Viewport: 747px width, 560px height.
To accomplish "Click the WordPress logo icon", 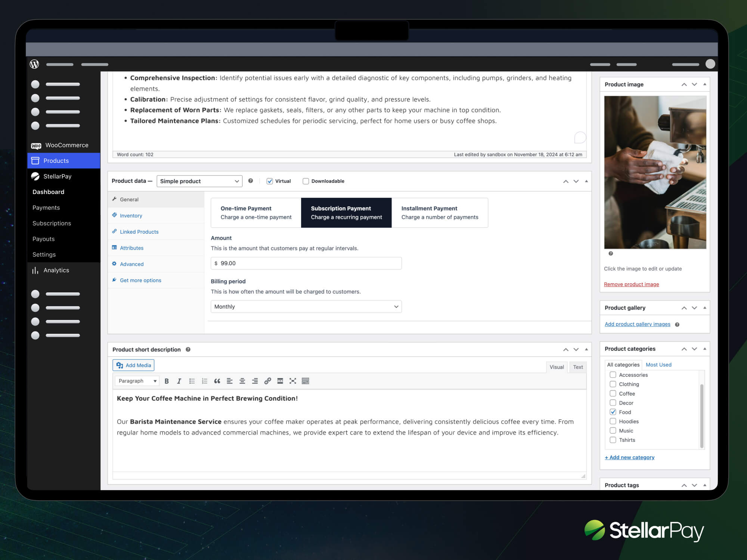I will click(x=34, y=64).
